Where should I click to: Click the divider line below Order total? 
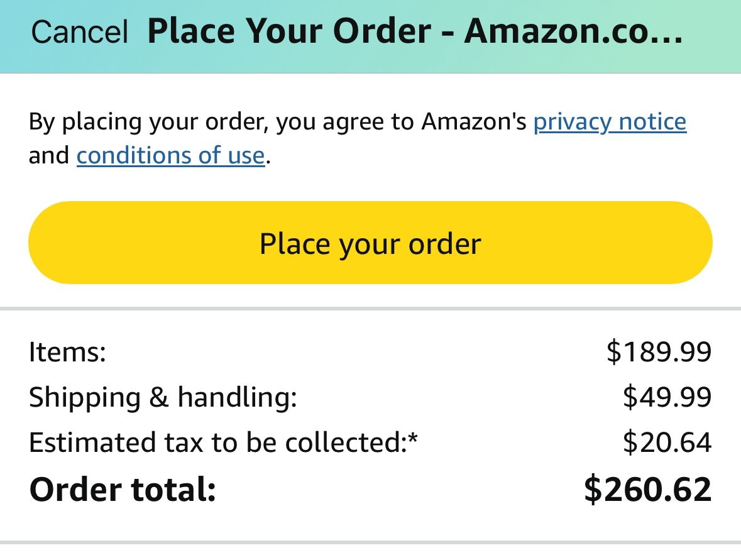pyautogui.click(x=370, y=542)
